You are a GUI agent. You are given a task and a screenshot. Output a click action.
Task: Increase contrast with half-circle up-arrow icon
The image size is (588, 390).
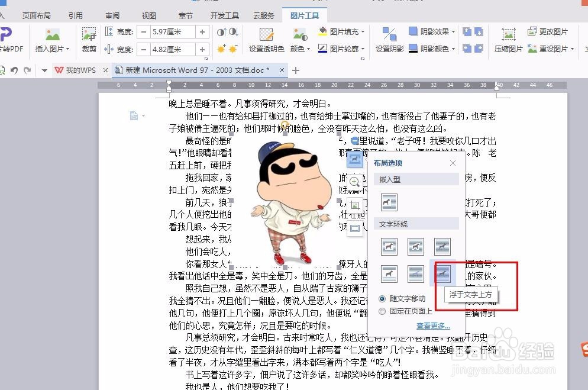221,32
